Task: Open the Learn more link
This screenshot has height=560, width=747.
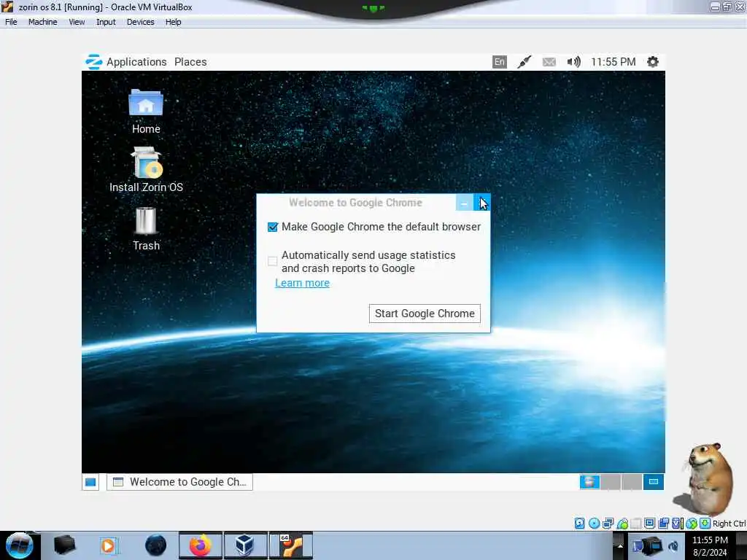Action: (x=302, y=283)
